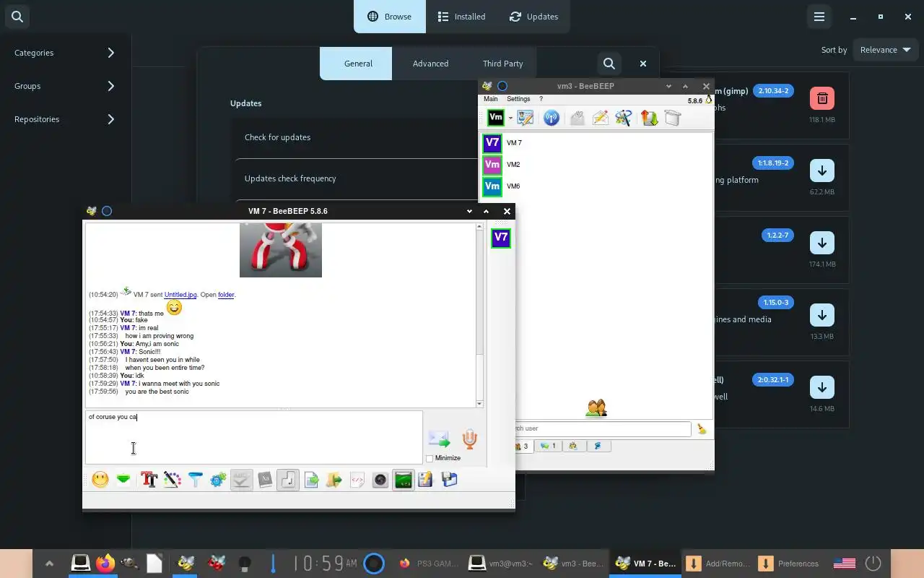Click the camera screenshot icon
This screenshot has height=578, width=924.
380,480
